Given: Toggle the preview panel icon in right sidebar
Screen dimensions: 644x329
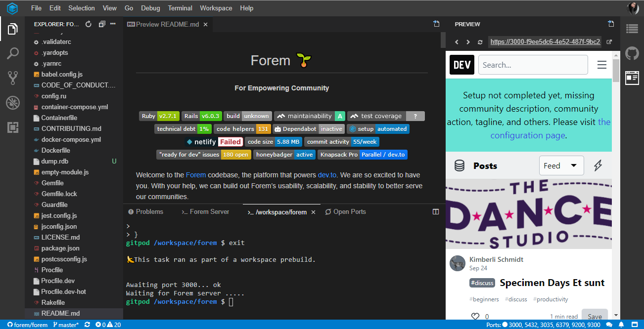Looking at the screenshot, I should pyautogui.click(x=632, y=78).
